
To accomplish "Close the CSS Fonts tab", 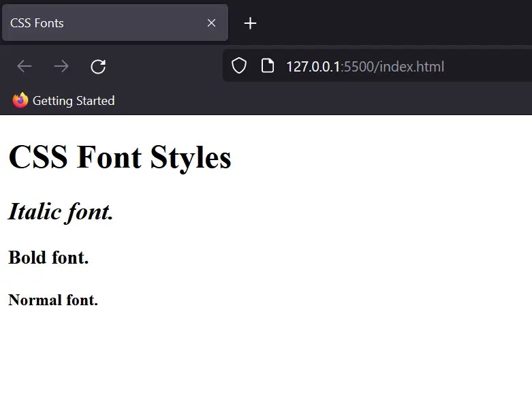I will (211, 23).
